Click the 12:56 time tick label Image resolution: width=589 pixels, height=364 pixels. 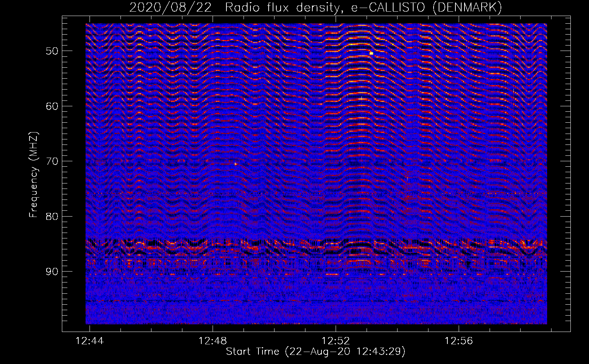pyautogui.click(x=459, y=341)
